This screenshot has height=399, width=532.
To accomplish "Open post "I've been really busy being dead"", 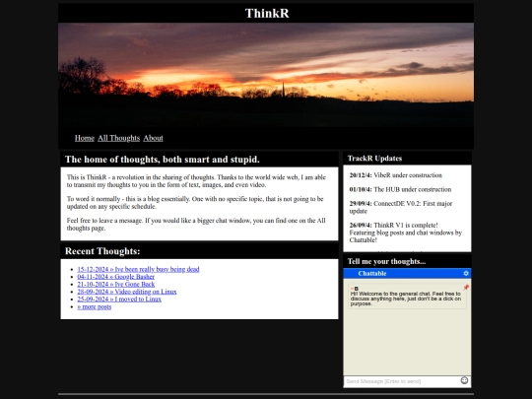I will [x=138, y=269].
